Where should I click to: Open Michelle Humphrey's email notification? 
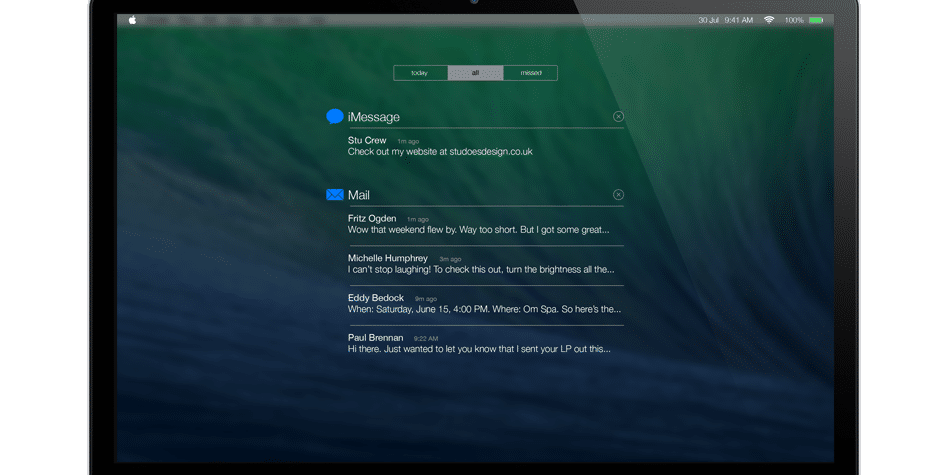click(x=480, y=264)
